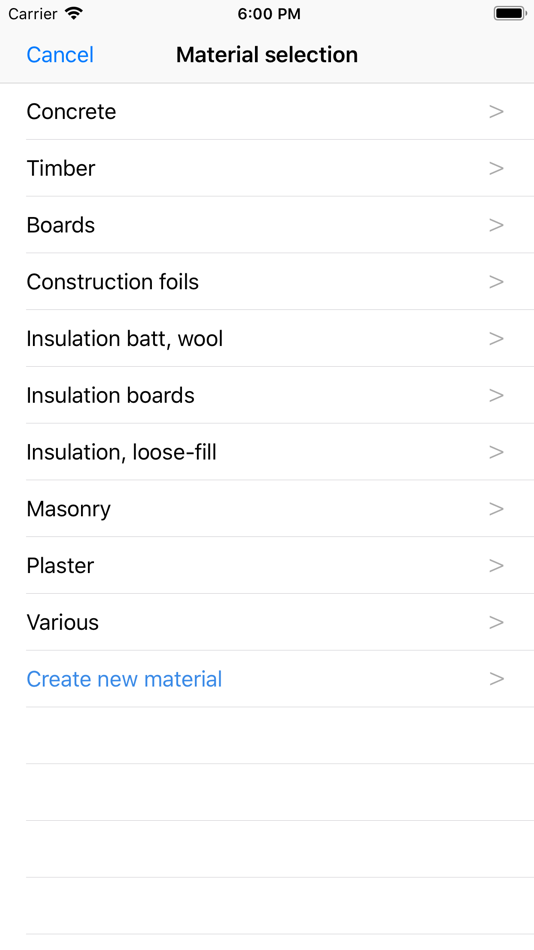
Task: Choose Construction foils from the list
Action: 267,282
